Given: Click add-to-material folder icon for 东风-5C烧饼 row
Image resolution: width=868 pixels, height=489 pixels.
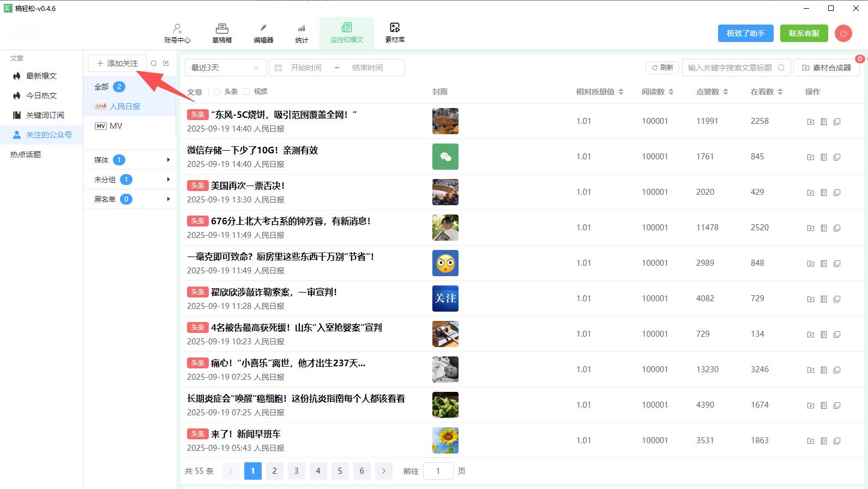Looking at the screenshot, I should point(811,122).
